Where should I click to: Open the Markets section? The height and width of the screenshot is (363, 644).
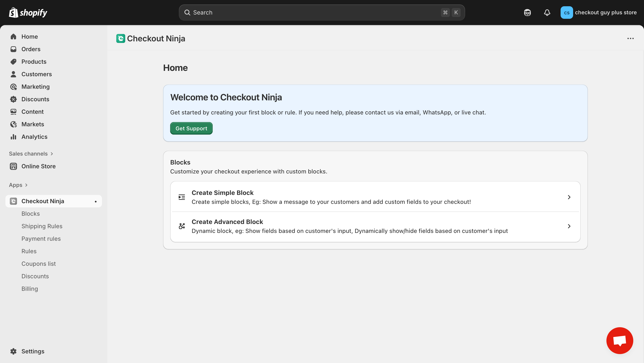[53, 124]
